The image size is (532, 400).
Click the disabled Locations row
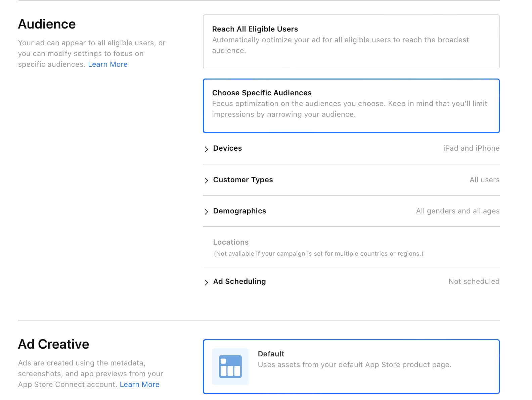pos(231,242)
